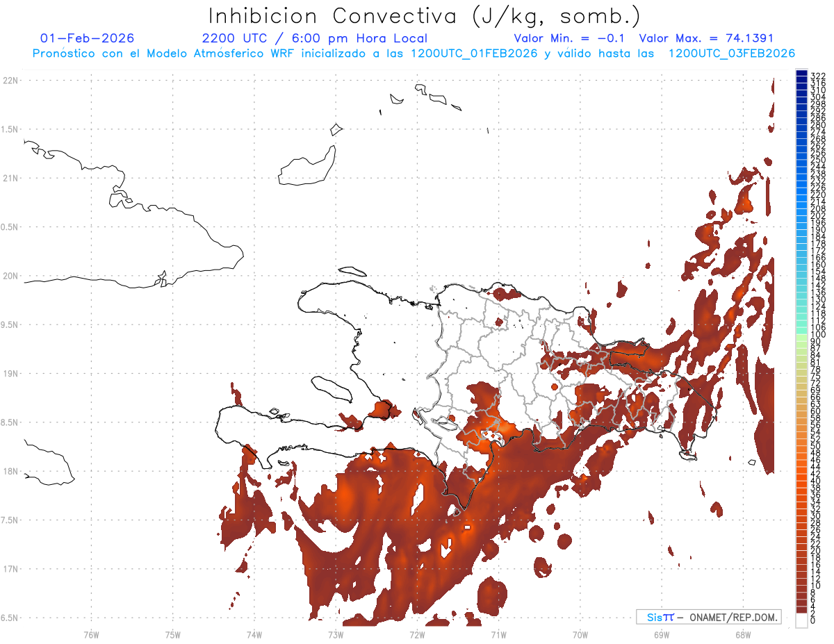Viewport: 834px width, 644px height.
Task: Click the "22N" latitude label
Action: (10, 81)
